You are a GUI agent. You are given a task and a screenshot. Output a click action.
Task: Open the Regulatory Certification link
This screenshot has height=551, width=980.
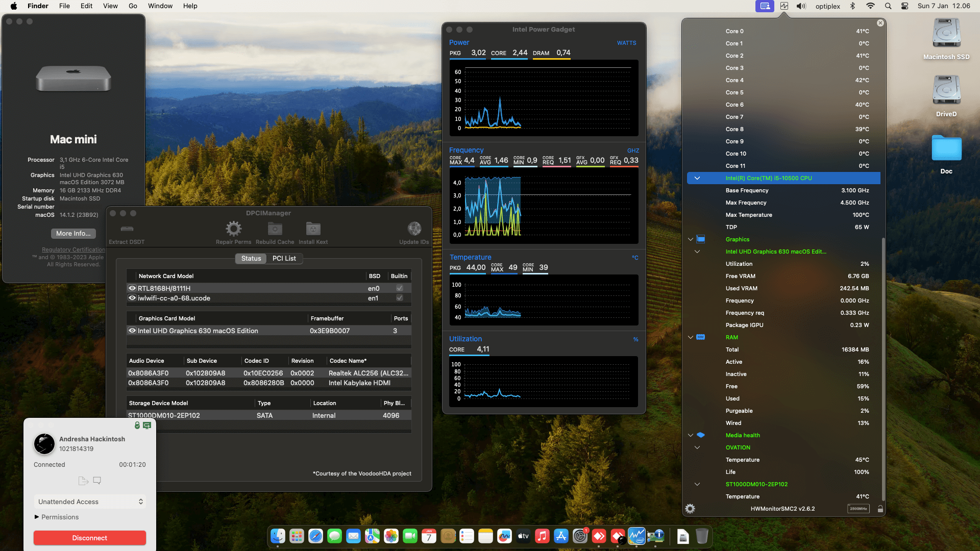(x=73, y=249)
